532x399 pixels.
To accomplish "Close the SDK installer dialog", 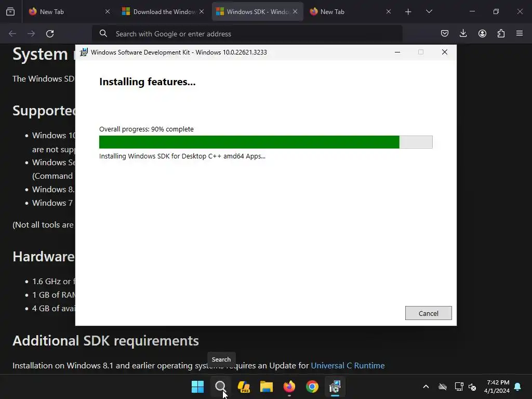I will pyautogui.click(x=445, y=52).
